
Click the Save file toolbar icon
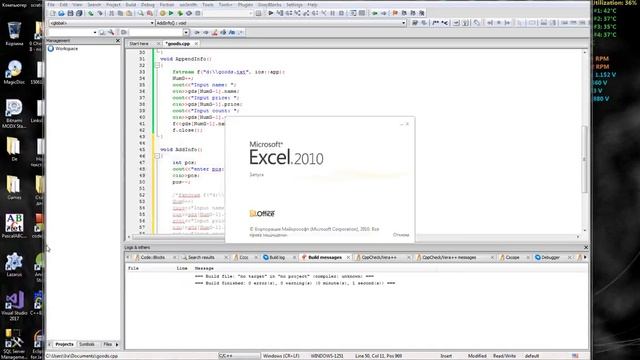click(x=70, y=13)
